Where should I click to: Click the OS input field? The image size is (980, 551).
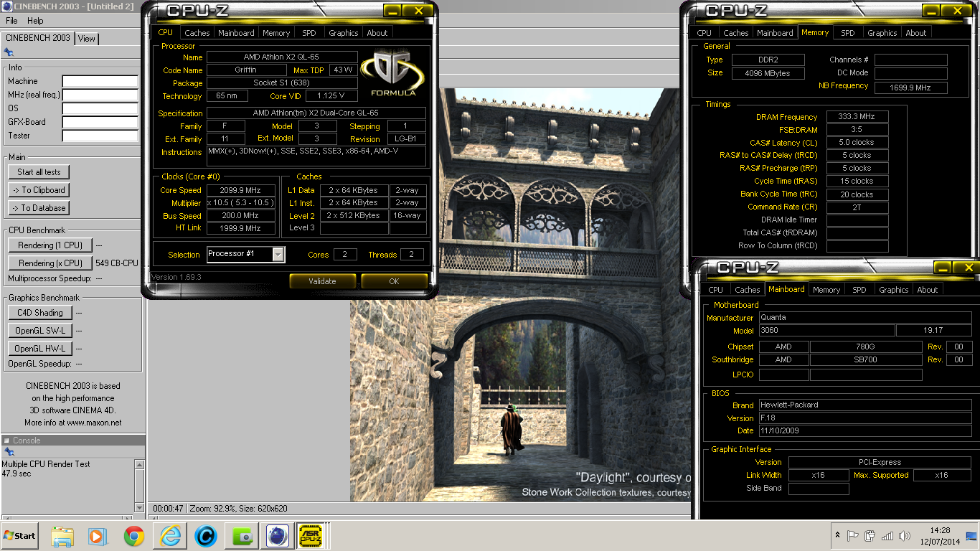(x=100, y=109)
